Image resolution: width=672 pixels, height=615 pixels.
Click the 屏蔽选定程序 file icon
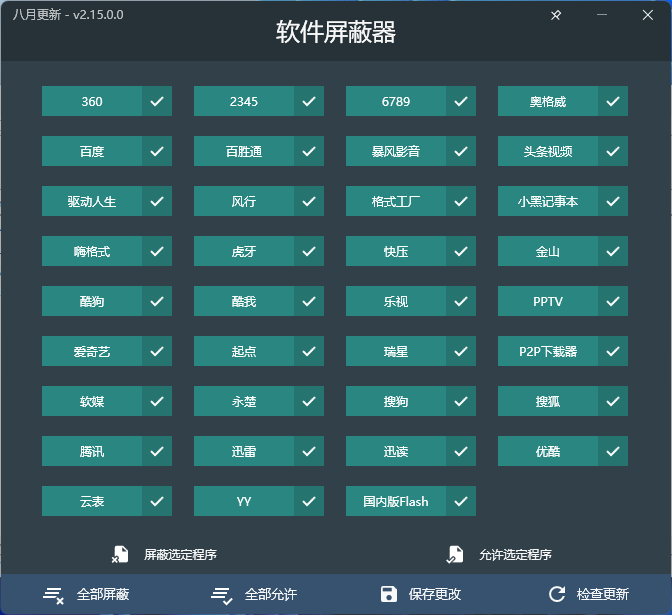pos(121,554)
